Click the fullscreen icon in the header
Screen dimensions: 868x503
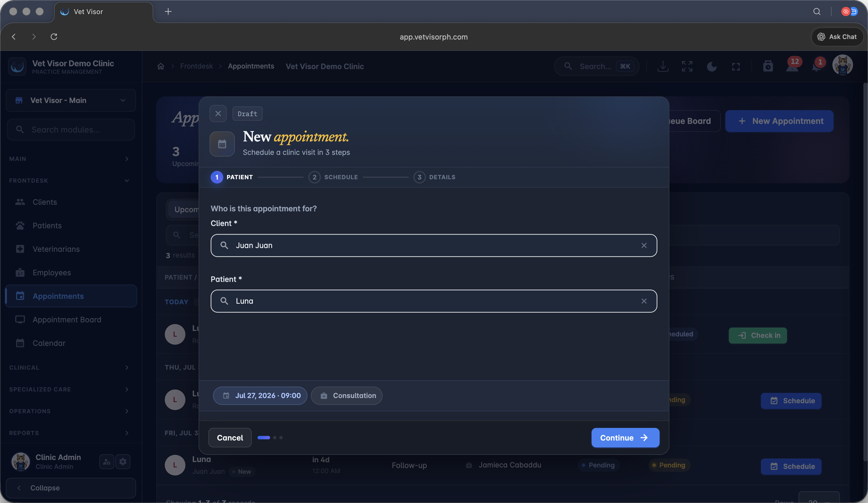736,67
